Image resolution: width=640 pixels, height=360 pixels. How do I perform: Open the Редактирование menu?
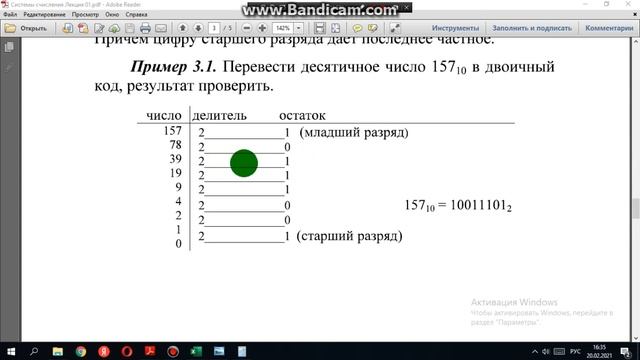pos(44,14)
